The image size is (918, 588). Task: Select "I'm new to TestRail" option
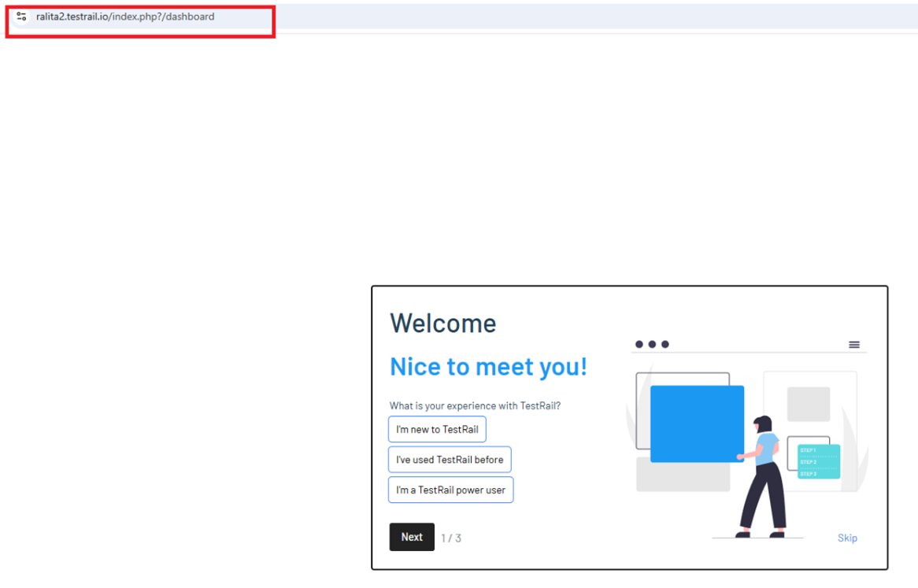(437, 430)
